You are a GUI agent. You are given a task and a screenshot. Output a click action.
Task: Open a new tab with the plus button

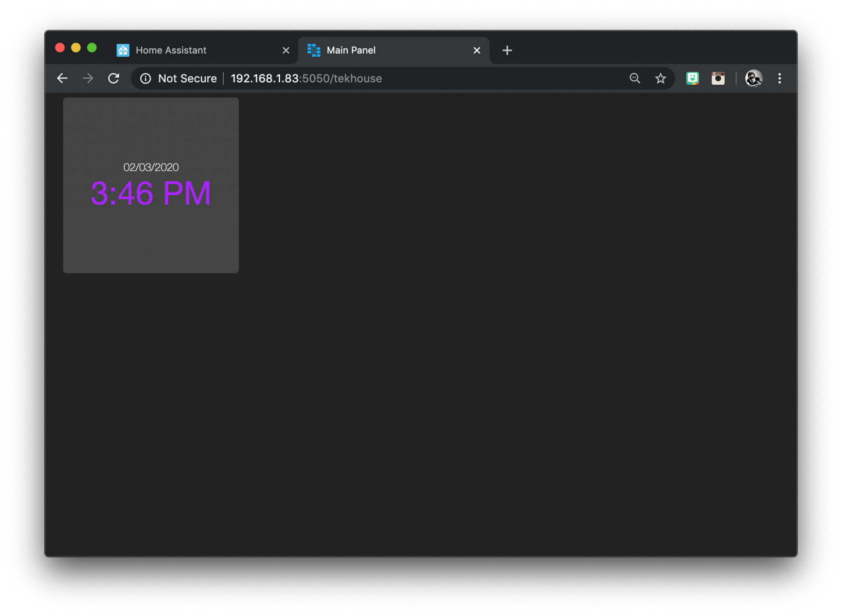[507, 50]
